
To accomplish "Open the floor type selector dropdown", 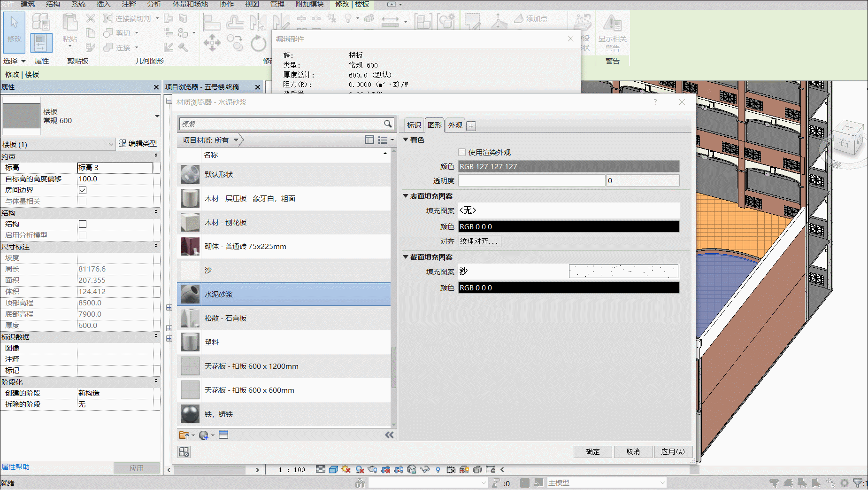I will coord(157,116).
